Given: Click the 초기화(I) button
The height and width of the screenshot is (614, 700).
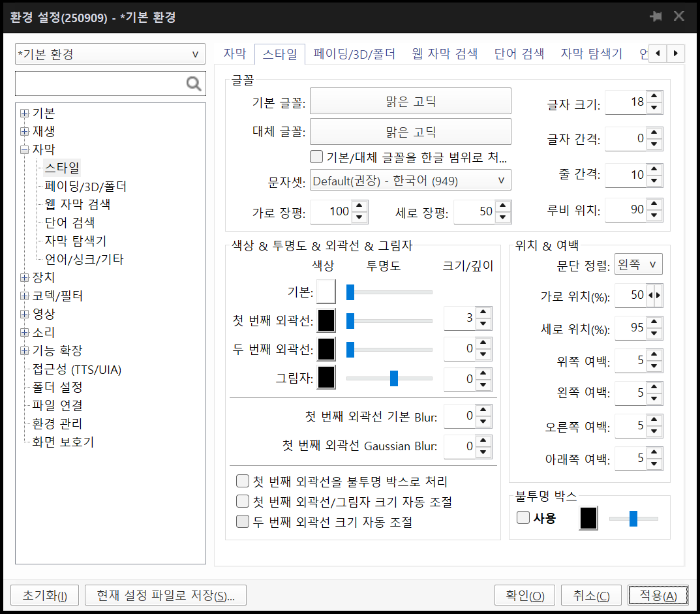Looking at the screenshot, I should (x=44, y=595).
